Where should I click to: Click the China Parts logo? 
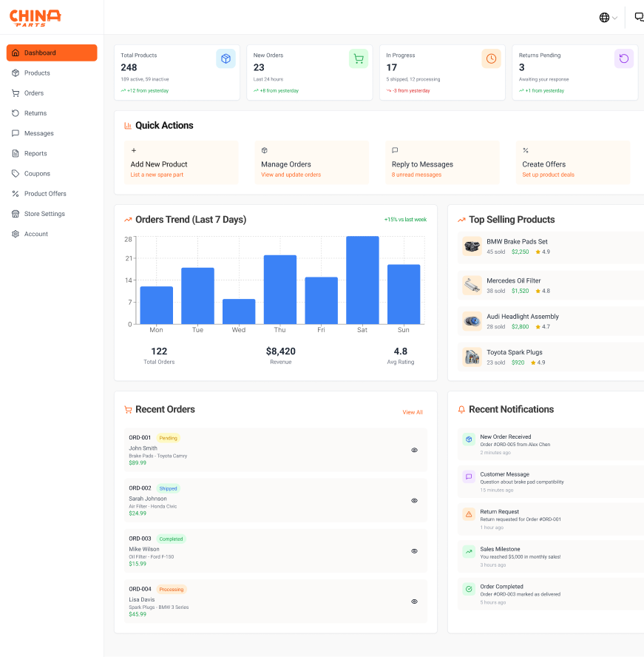tap(35, 17)
